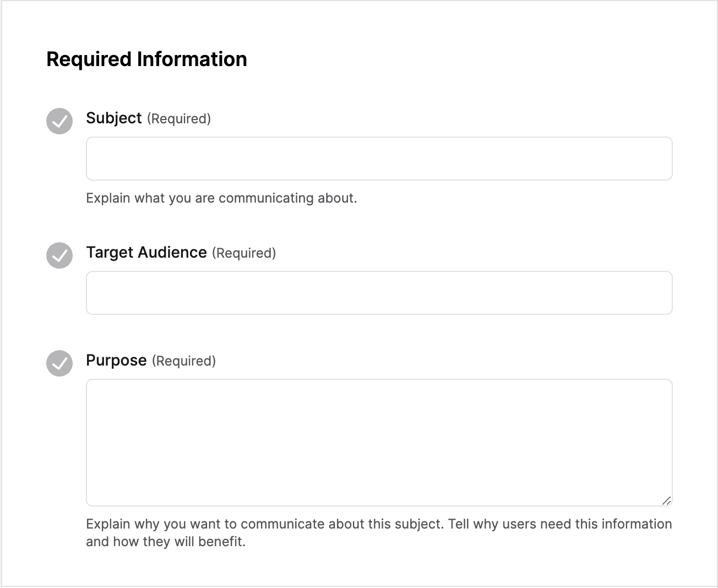The height and width of the screenshot is (588, 718).
Task: Click the word Required in the heading
Action: click(89, 59)
